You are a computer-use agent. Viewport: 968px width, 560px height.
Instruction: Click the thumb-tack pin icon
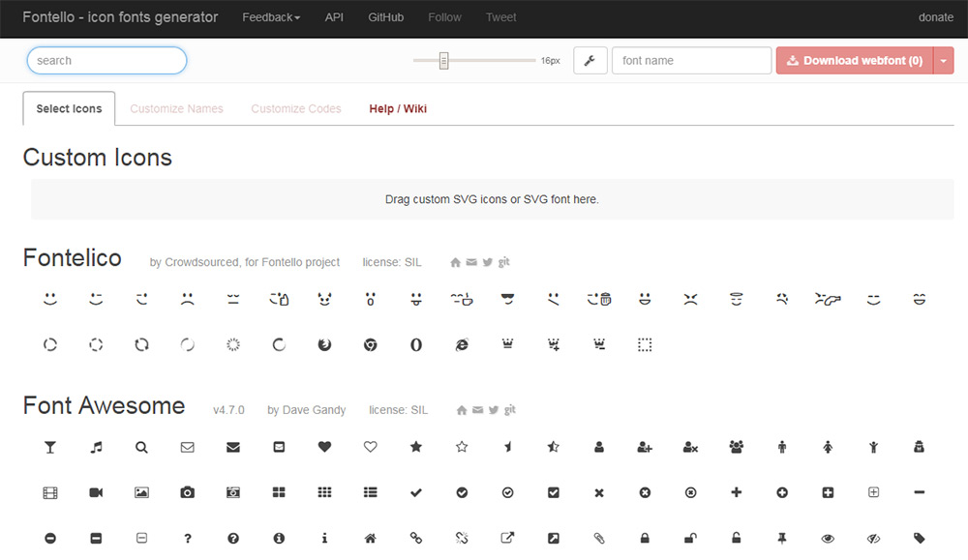point(782,538)
